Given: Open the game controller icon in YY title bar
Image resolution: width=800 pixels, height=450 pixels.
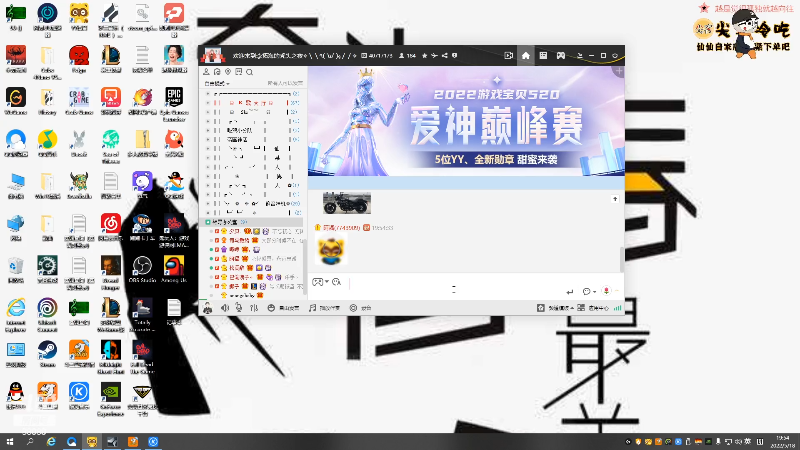Looking at the screenshot, I should click(x=560, y=56).
